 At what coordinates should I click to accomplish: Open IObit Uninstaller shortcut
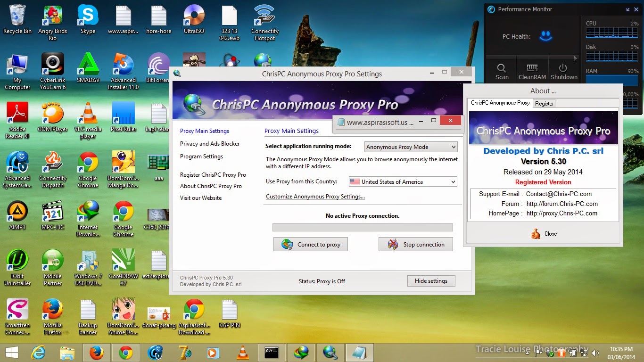tap(17, 268)
